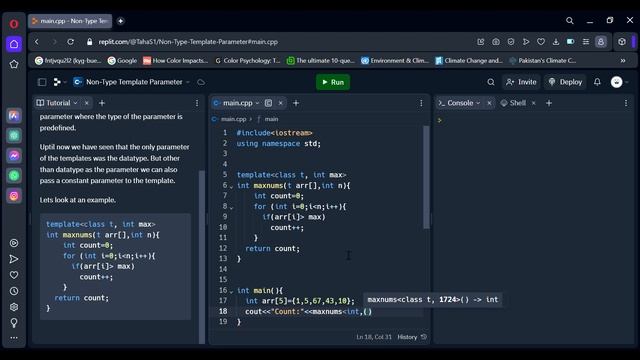Select the Tutorial tab
Screen dimensions: 640x360
tap(57, 103)
